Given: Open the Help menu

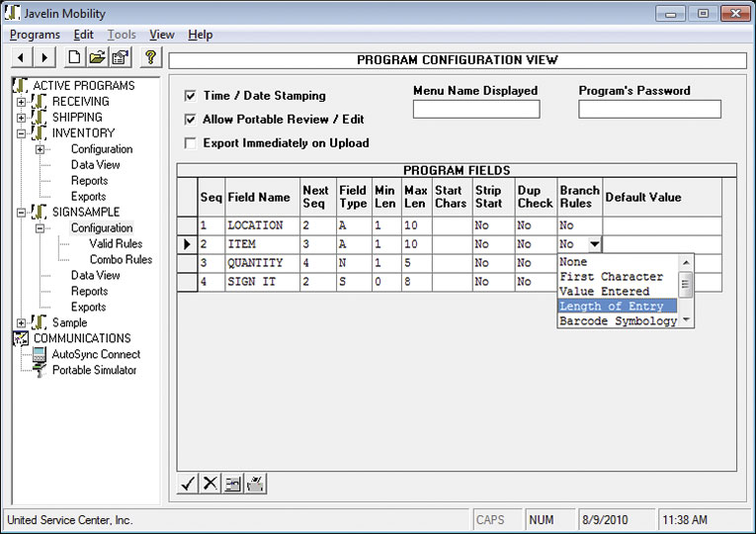Looking at the screenshot, I should [x=200, y=35].
